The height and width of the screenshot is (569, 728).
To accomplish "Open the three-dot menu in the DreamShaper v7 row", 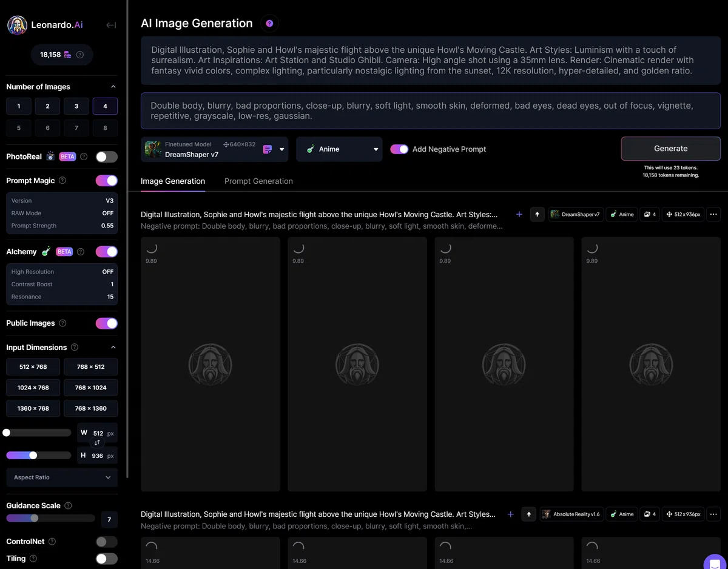I will (713, 214).
